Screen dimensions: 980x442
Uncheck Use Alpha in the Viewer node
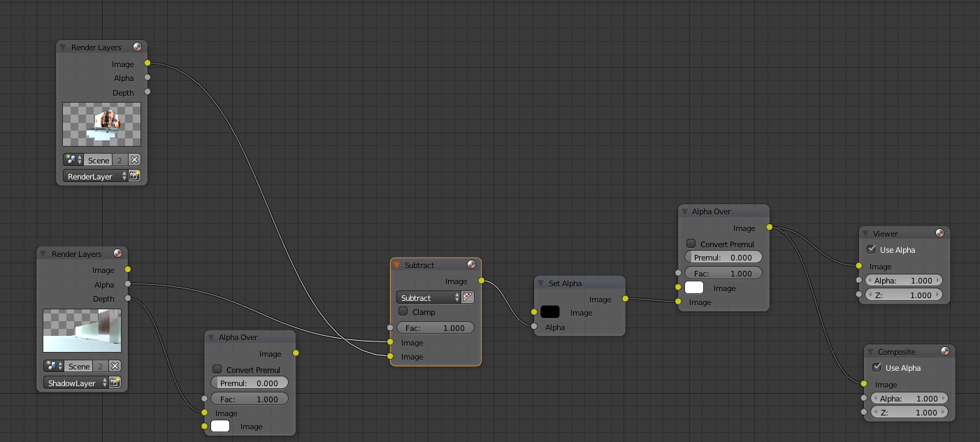coord(871,249)
